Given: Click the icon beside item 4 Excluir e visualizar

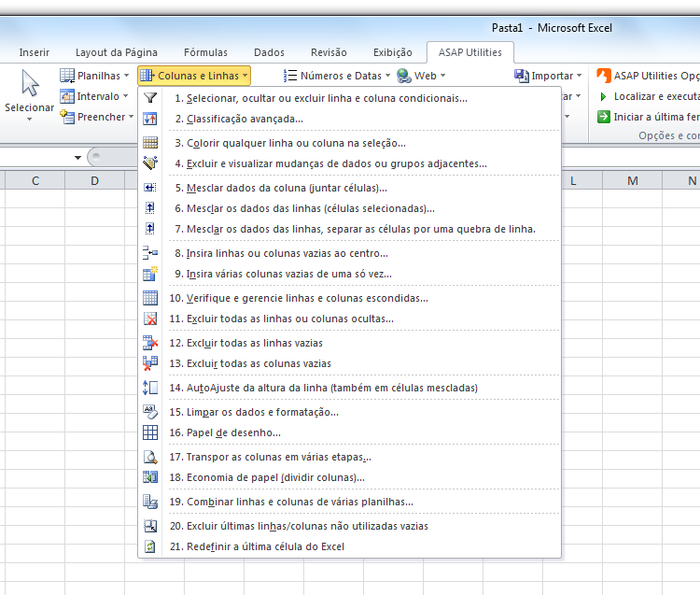Looking at the screenshot, I should [x=150, y=163].
